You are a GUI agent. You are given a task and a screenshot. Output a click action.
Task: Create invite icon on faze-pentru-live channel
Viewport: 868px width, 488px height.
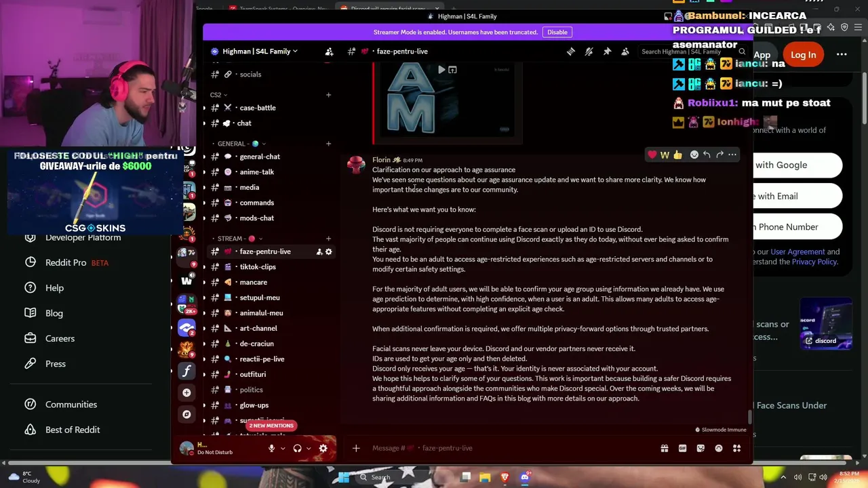[x=319, y=251]
